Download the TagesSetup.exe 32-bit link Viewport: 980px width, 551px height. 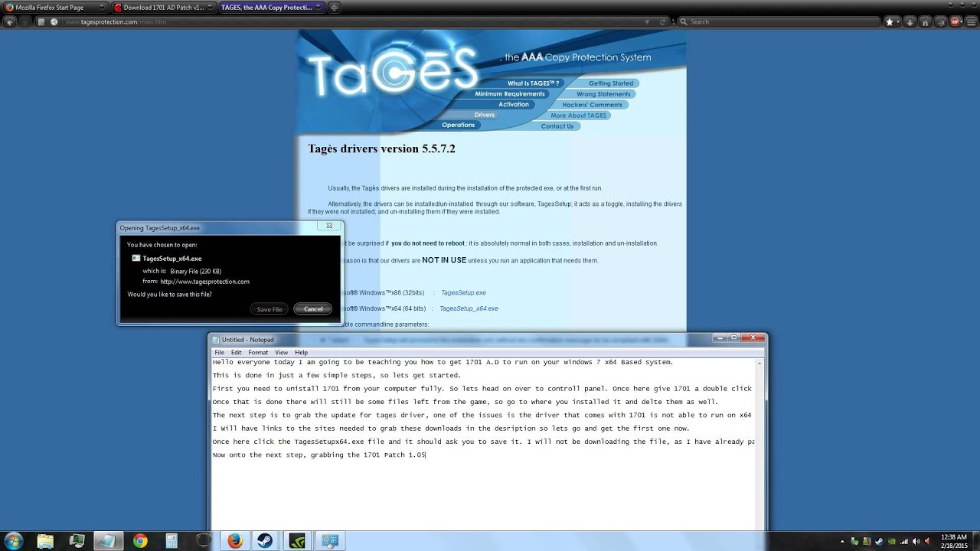463,292
